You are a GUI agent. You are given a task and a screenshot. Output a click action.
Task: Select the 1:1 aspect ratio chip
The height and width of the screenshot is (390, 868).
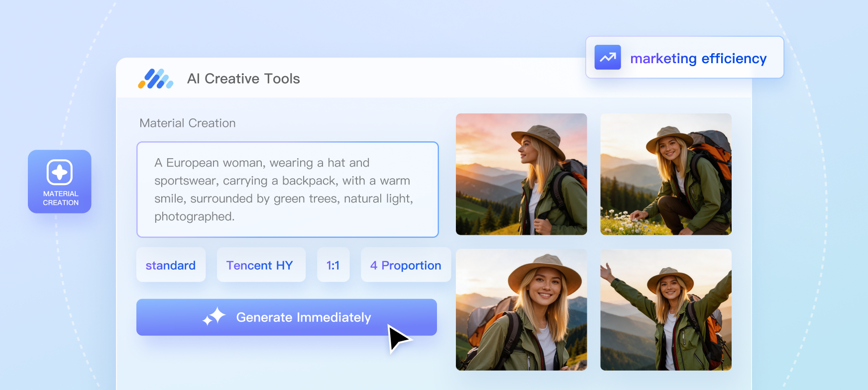coord(333,265)
